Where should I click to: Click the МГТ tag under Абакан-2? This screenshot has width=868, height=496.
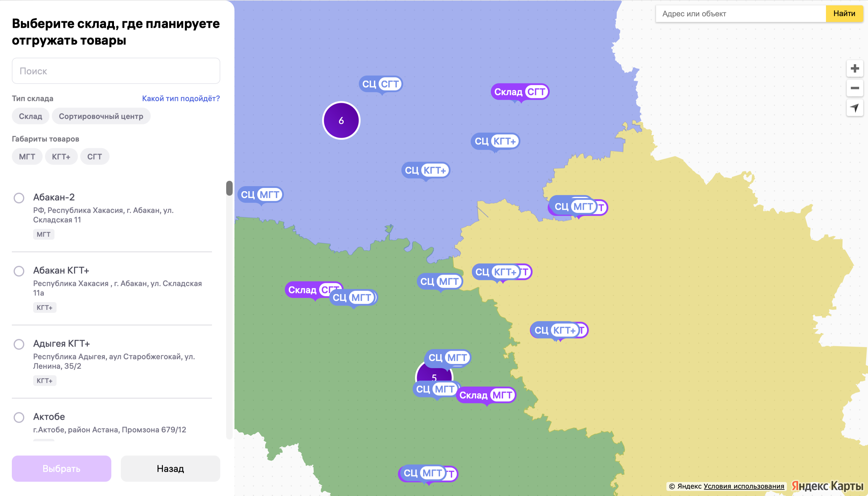[43, 234]
